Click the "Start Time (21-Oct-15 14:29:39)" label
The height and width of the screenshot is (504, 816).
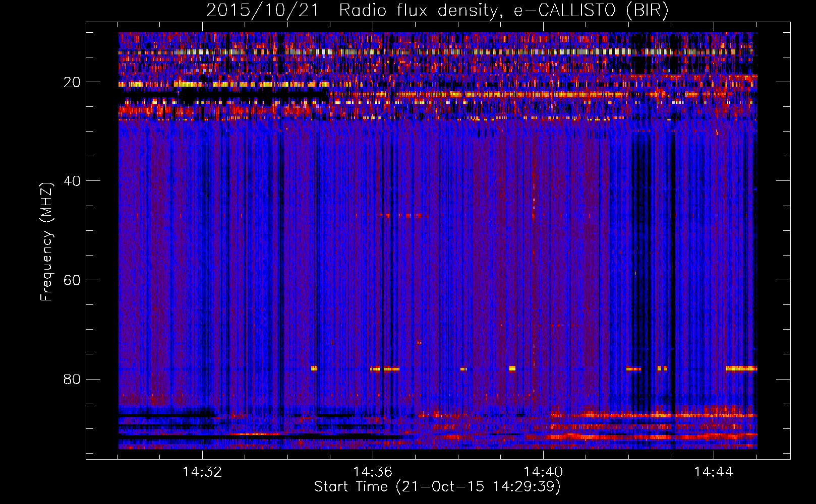click(x=437, y=486)
